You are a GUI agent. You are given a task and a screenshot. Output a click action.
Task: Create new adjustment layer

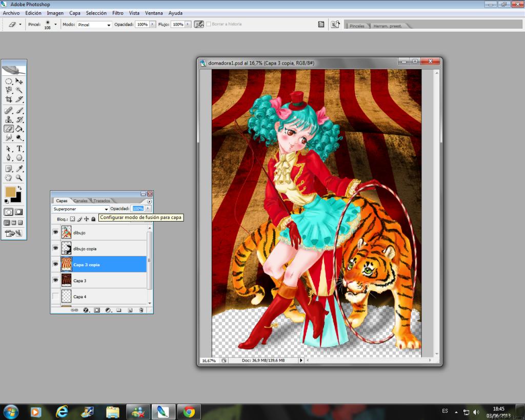(x=108, y=310)
